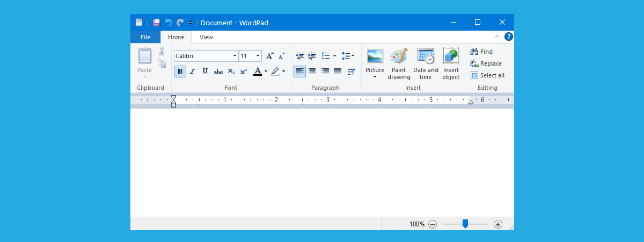The width and height of the screenshot is (644, 242).
Task: Decrease paragraph indent
Action: coord(300,55)
